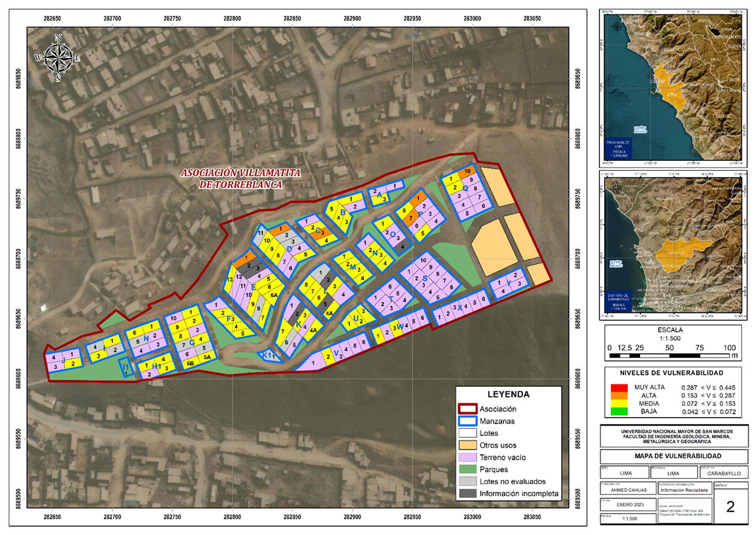Screen dimensions: 756x535
Task: Pick the Parques green legend swatch
Action: (467, 469)
